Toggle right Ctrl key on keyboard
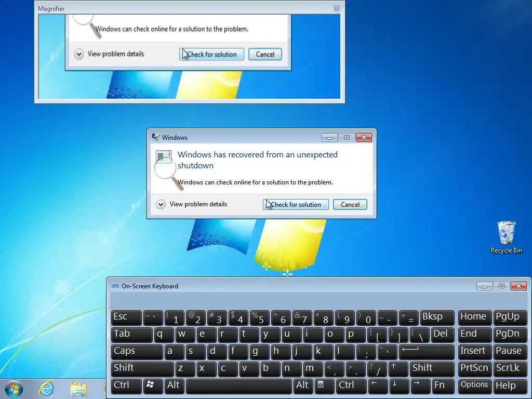Screen dimensions: 532x399 352,386
